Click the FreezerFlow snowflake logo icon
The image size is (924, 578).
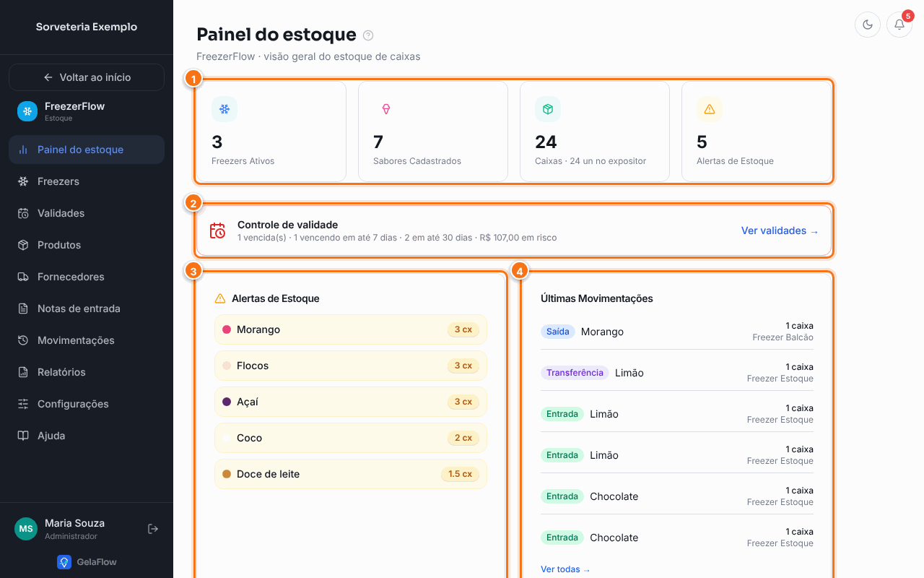(27, 111)
